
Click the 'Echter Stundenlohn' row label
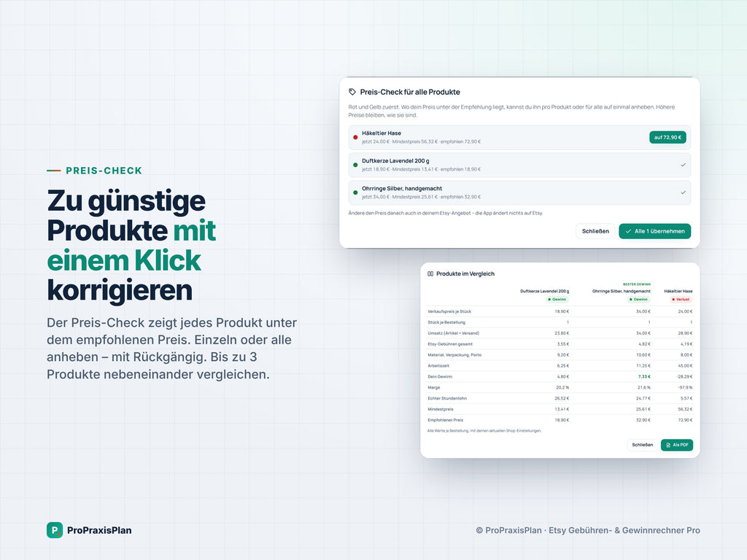(447, 398)
